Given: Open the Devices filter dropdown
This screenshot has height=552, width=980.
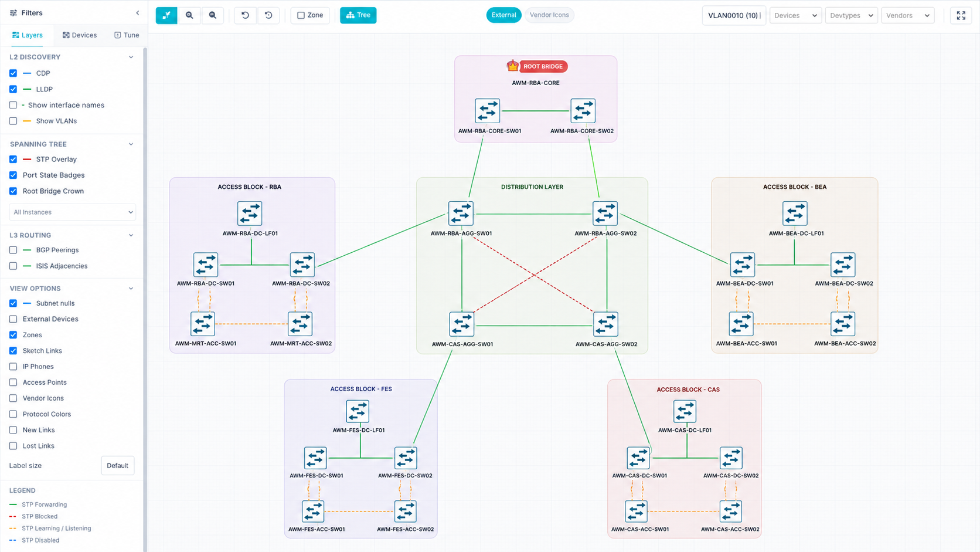Looking at the screenshot, I should pos(795,15).
